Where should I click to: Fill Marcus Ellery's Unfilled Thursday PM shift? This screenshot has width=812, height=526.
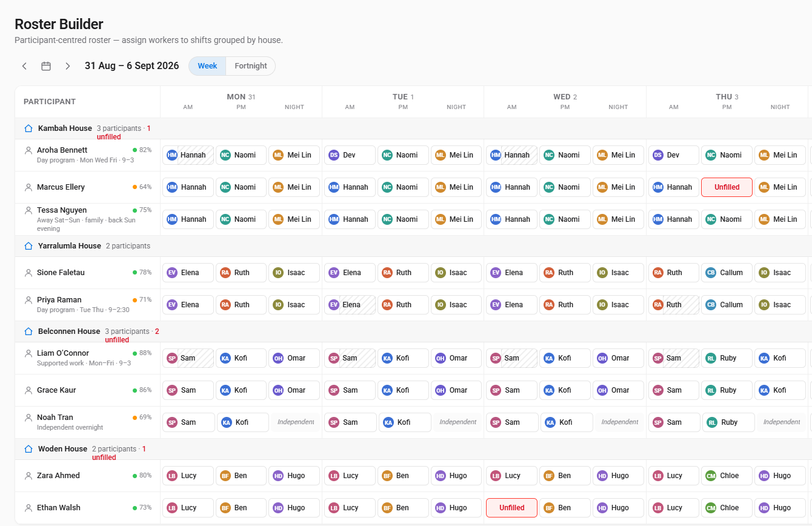(x=727, y=187)
